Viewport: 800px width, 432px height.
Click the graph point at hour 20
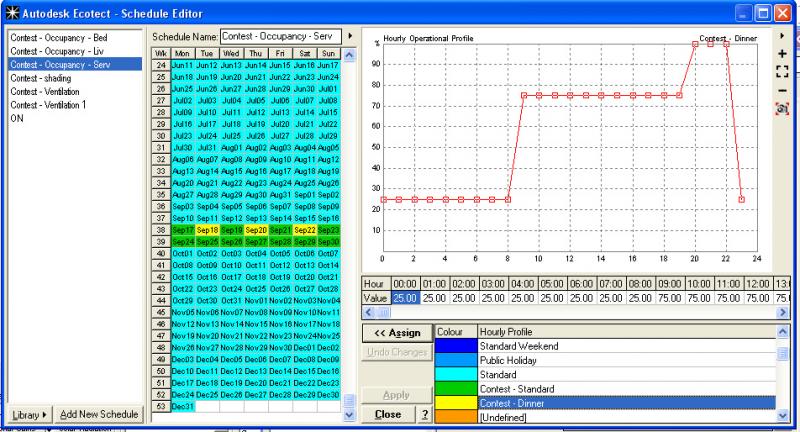tap(695, 44)
